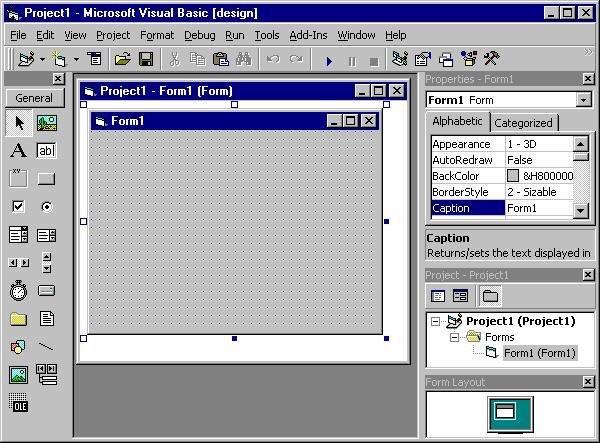Click the Undo toolbar icon
Screen dimensions: 600x443
point(273,59)
